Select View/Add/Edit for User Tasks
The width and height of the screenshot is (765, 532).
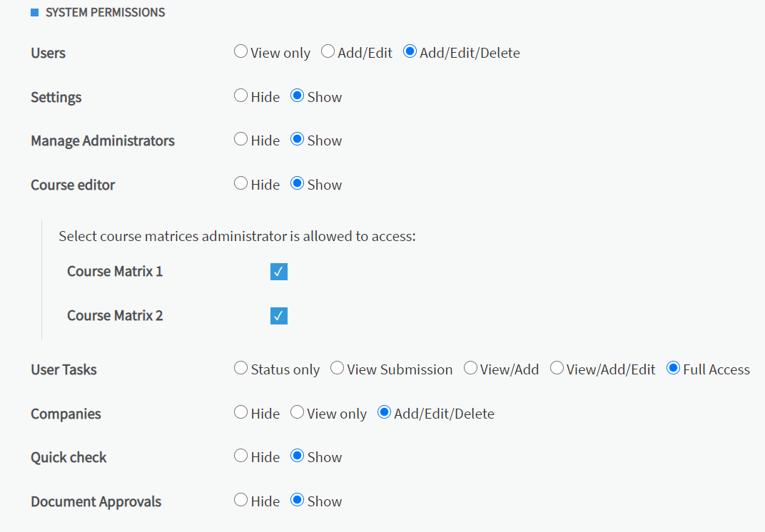tap(557, 369)
